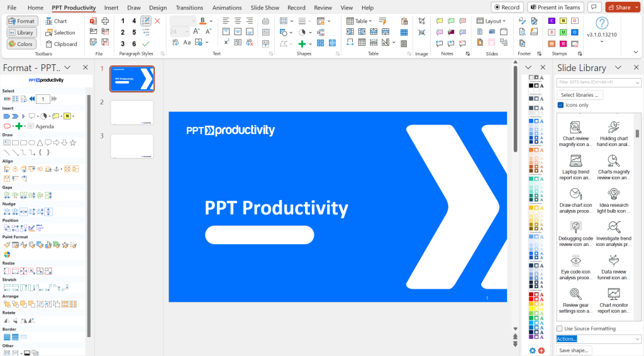This screenshot has width=644, height=356.
Task: Select slide 3 thumbnail
Action: pos(132,146)
